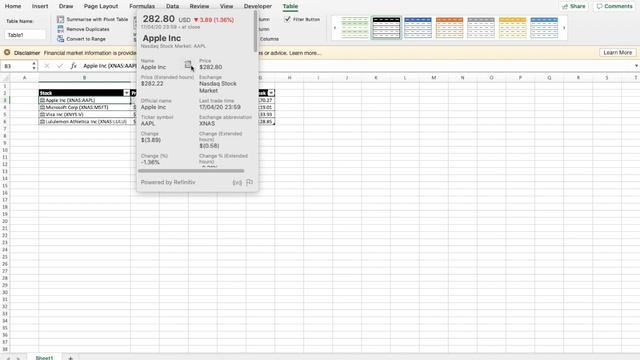Image resolution: width=640 pixels, height=360 pixels.
Task: Click the XNAS exchange abbreviation value
Action: click(x=207, y=123)
